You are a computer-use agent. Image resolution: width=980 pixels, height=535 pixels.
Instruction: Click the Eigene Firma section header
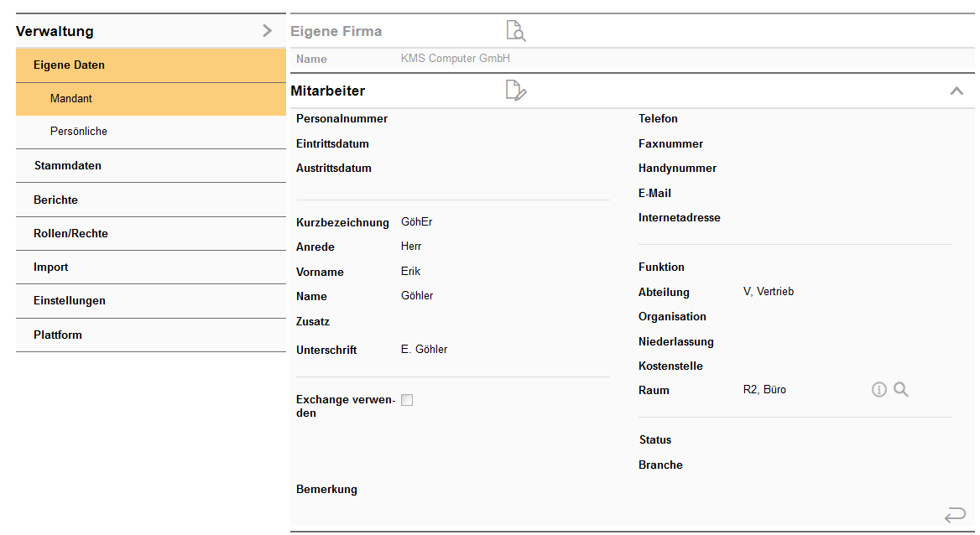[x=336, y=32]
